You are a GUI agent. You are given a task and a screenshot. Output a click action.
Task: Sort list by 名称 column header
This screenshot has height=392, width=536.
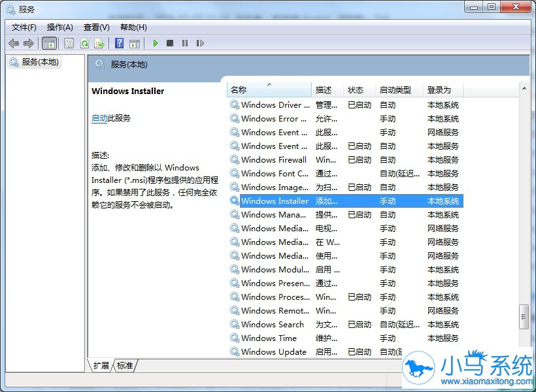(269, 90)
